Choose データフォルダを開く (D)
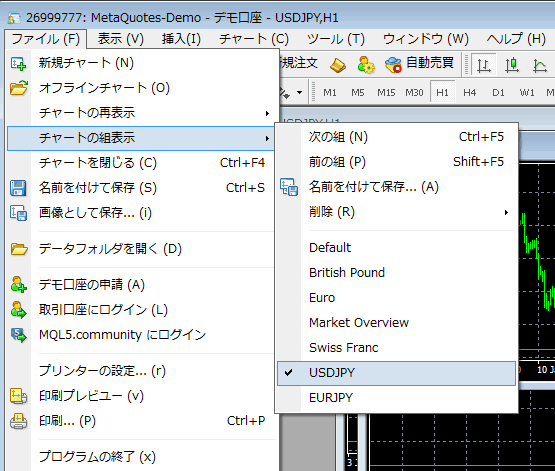This screenshot has height=471, width=555. 141,249
